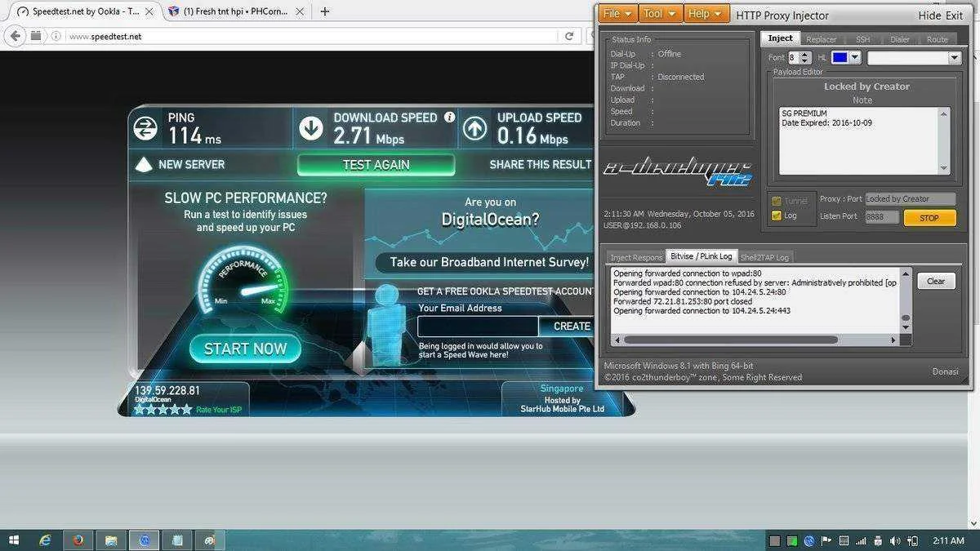Click the blue HL color swatch
The width and height of the screenshot is (980, 551).
tap(840, 57)
